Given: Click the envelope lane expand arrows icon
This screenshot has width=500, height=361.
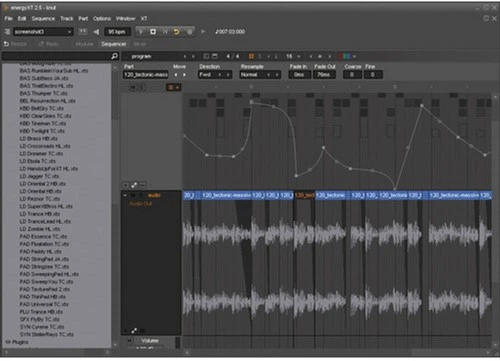Looking at the screenshot, I should coord(134,185).
